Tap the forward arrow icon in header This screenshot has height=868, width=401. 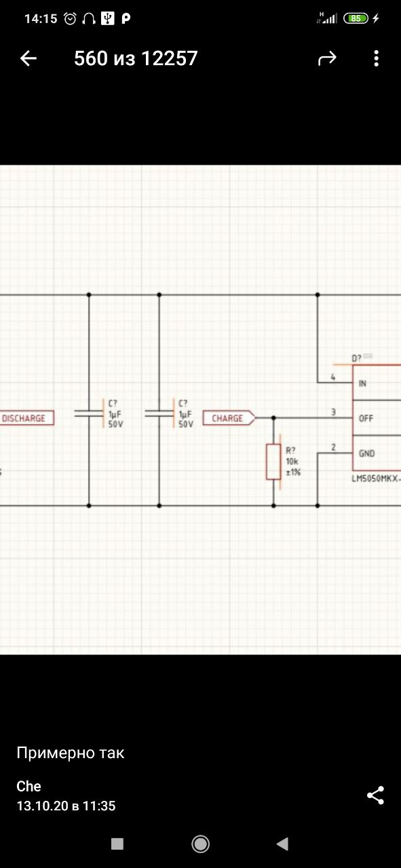click(327, 59)
